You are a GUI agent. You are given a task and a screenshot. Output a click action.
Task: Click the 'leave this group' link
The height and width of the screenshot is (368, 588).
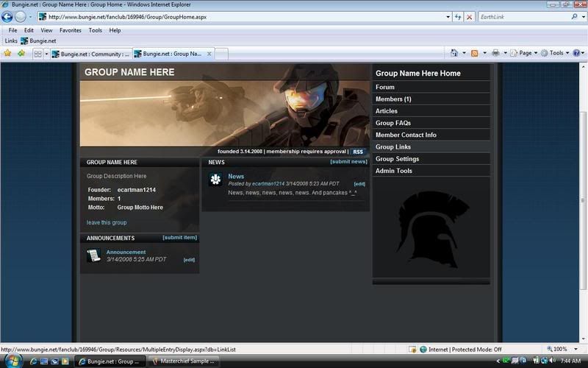point(107,222)
